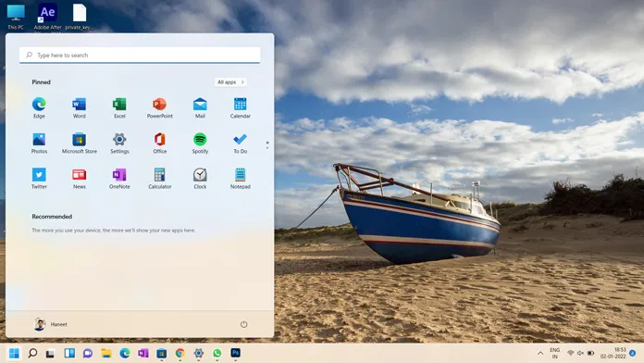Switch to Microsoft Store on taskbar
The width and height of the screenshot is (644, 363).
(x=162, y=353)
